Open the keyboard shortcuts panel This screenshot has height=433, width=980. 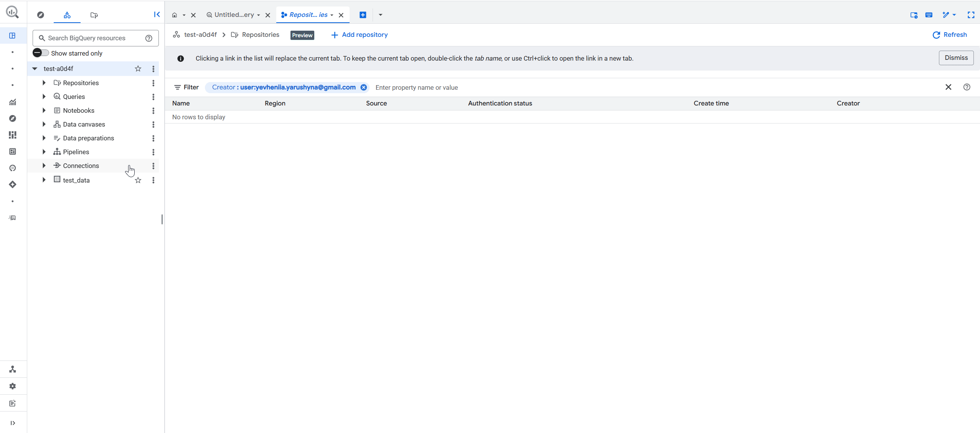click(929, 15)
